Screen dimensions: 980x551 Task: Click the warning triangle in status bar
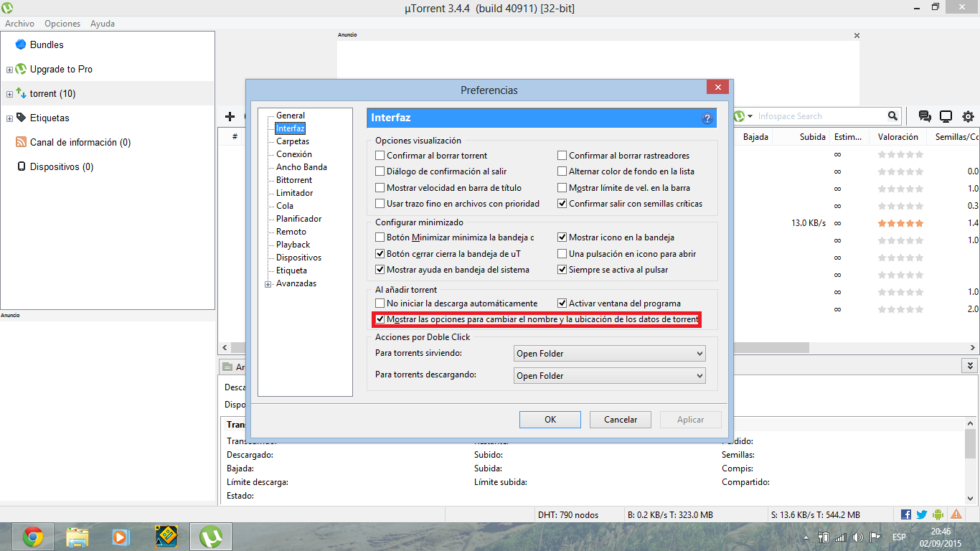tap(956, 514)
